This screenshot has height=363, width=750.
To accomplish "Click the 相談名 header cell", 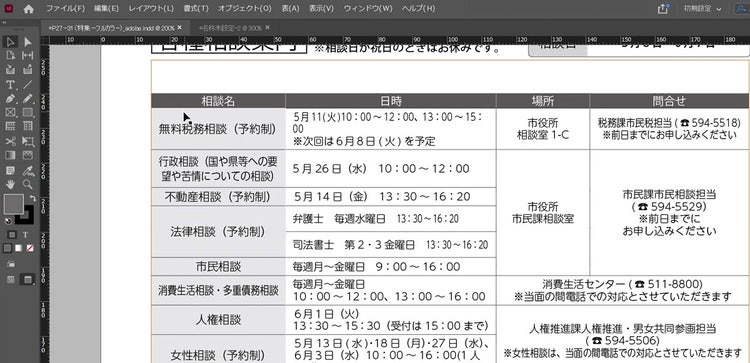I will pos(218,101).
